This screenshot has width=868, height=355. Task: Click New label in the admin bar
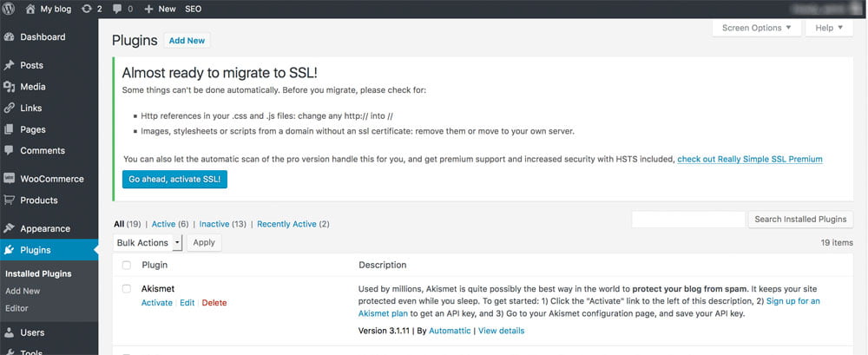pyautogui.click(x=167, y=9)
